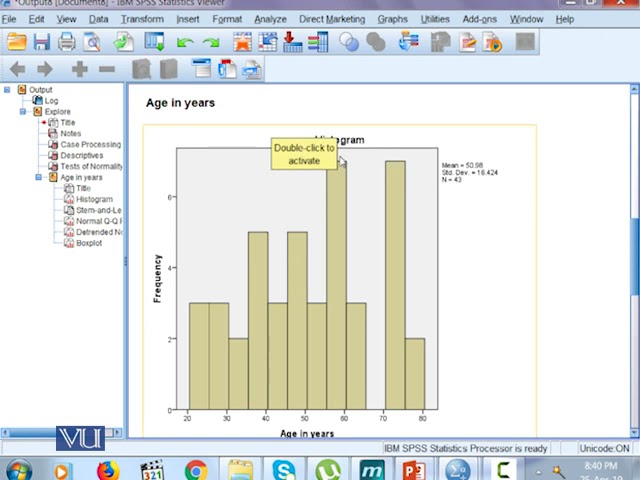Collapse the Output root node
640x480 pixels.
pos(7,89)
